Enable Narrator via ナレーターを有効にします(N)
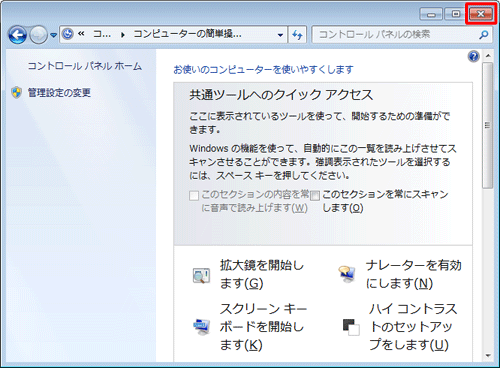The height and width of the screenshot is (368, 500). (x=414, y=275)
